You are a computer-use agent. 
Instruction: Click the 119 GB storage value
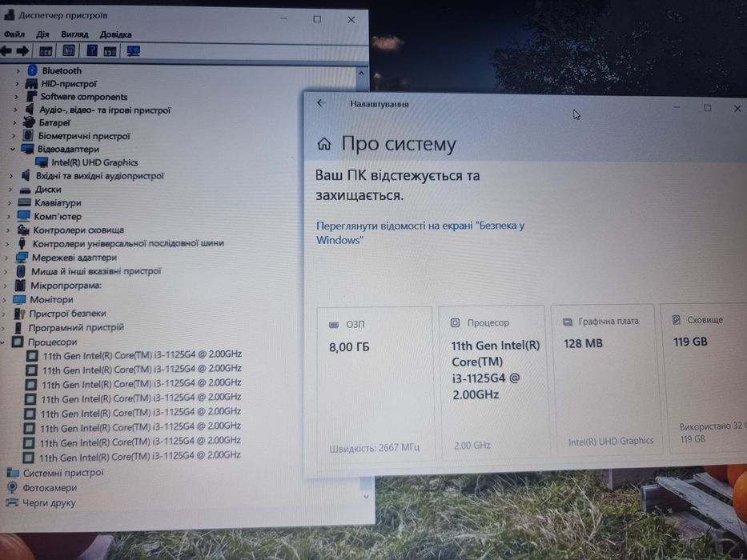690,342
